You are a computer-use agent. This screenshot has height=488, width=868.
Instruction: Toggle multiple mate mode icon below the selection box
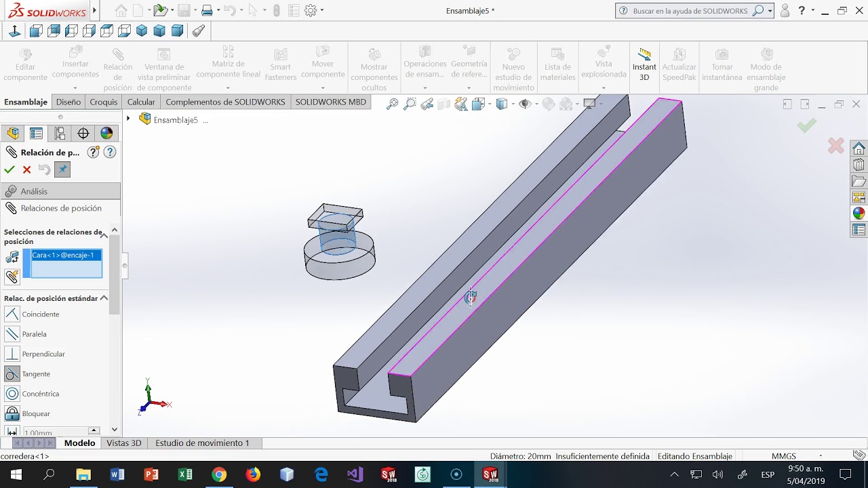pyautogui.click(x=12, y=277)
